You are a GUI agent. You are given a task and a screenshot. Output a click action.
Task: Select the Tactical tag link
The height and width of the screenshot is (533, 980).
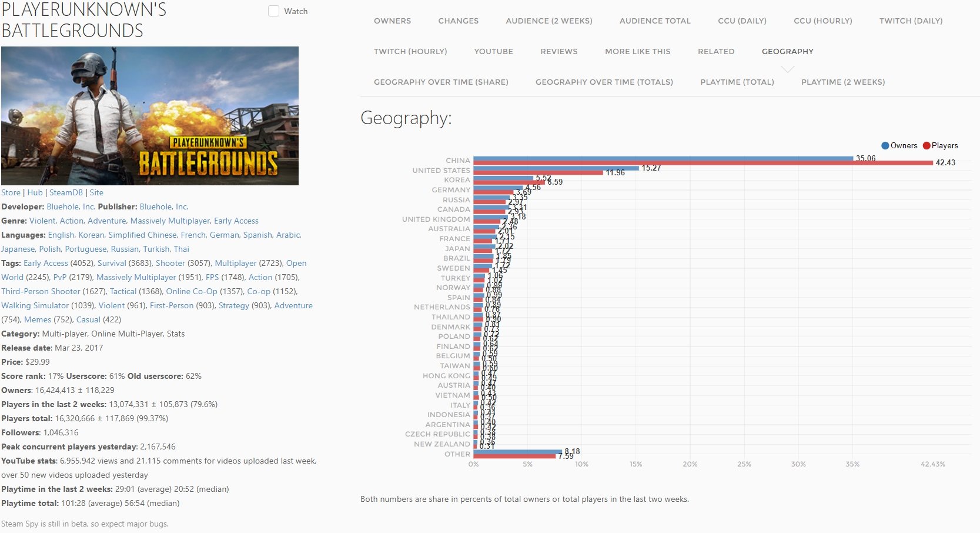point(123,291)
